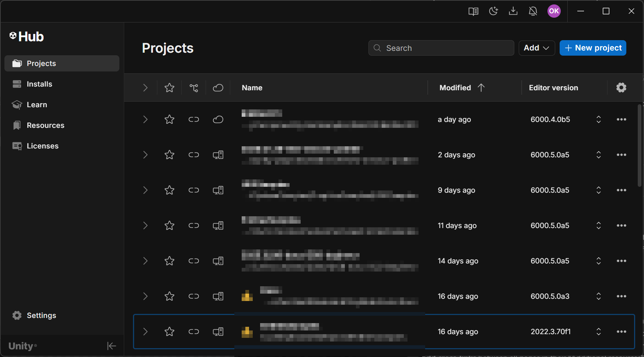Click the New project button
644x357 pixels.
(592, 48)
